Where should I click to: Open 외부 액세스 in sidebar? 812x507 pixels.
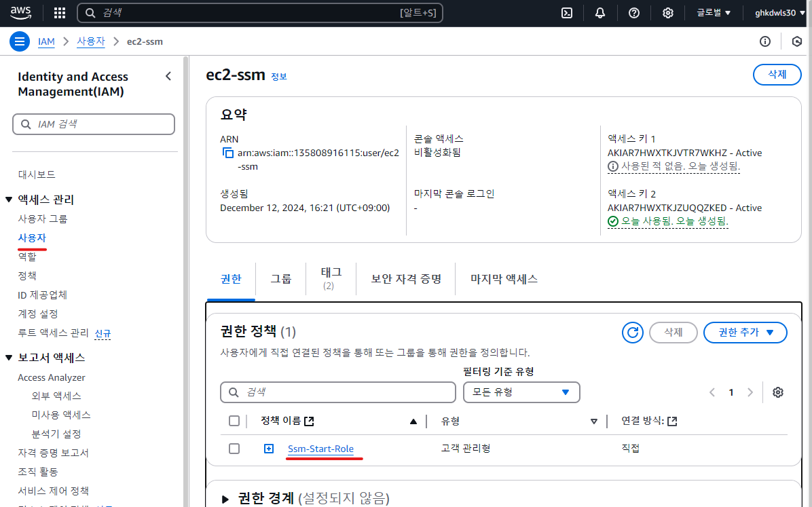coord(56,396)
